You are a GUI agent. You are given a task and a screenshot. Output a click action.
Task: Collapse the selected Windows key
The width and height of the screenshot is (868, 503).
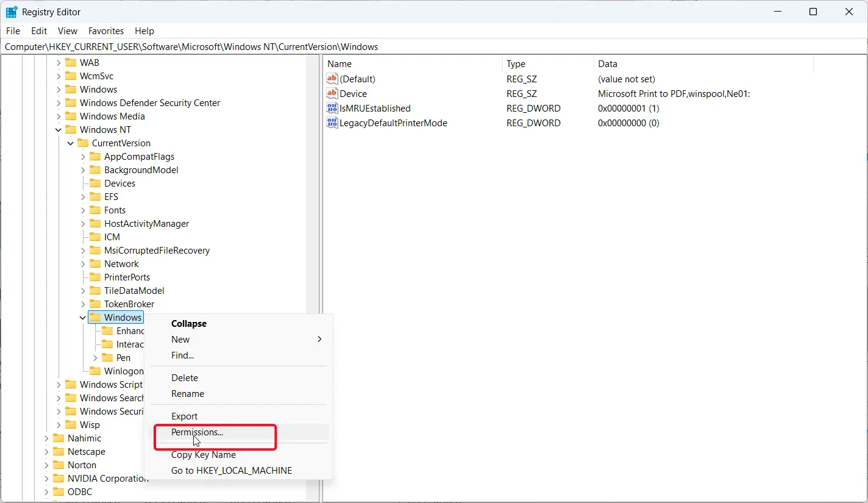coord(83,317)
